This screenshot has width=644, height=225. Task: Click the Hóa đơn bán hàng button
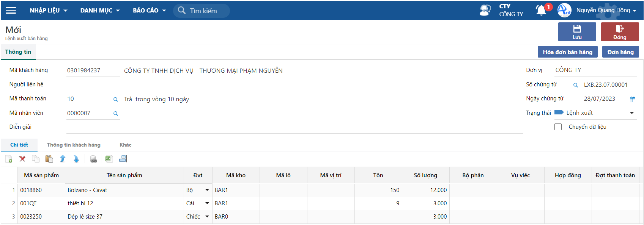[x=567, y=52]
